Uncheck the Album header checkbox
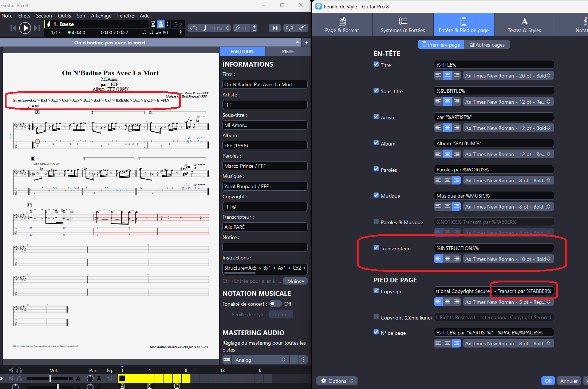Viewport: 588px width, 389px height. click(x=376, y=143)
